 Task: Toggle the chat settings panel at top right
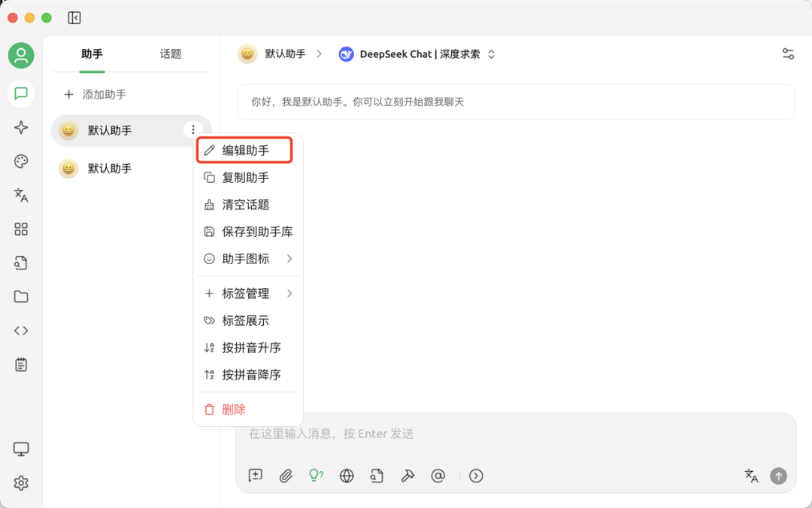[x=787, y=53]
